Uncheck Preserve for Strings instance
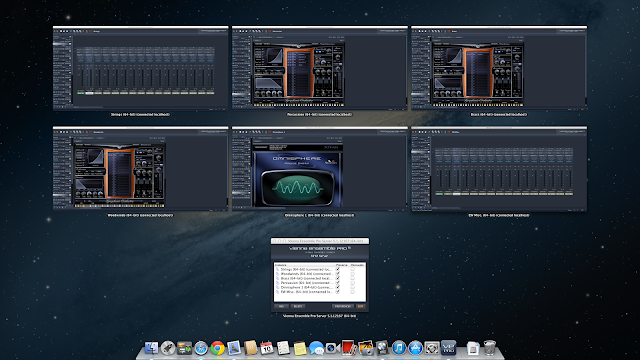Screen dimensions: 640x360 coord(338,269)
